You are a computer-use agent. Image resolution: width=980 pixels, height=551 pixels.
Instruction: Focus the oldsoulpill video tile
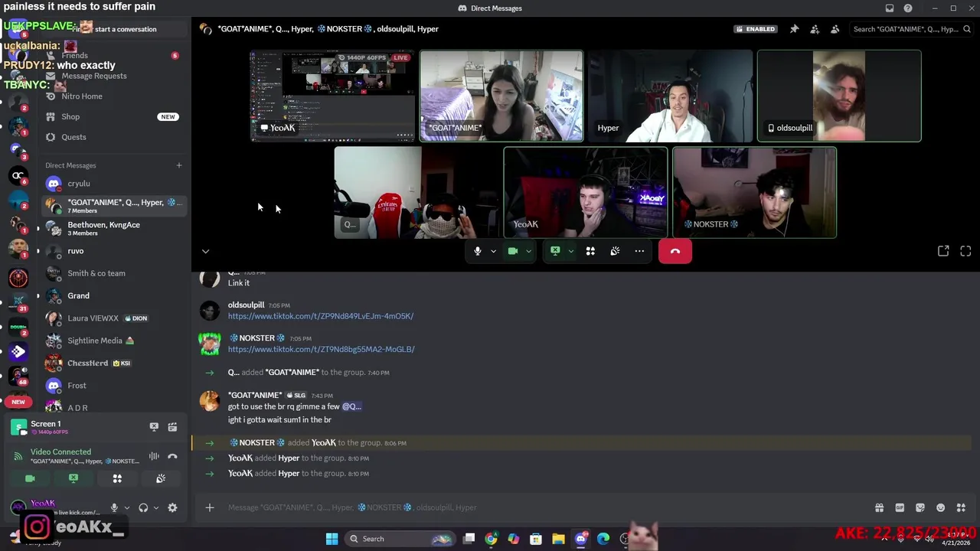[x=839, y=96]
